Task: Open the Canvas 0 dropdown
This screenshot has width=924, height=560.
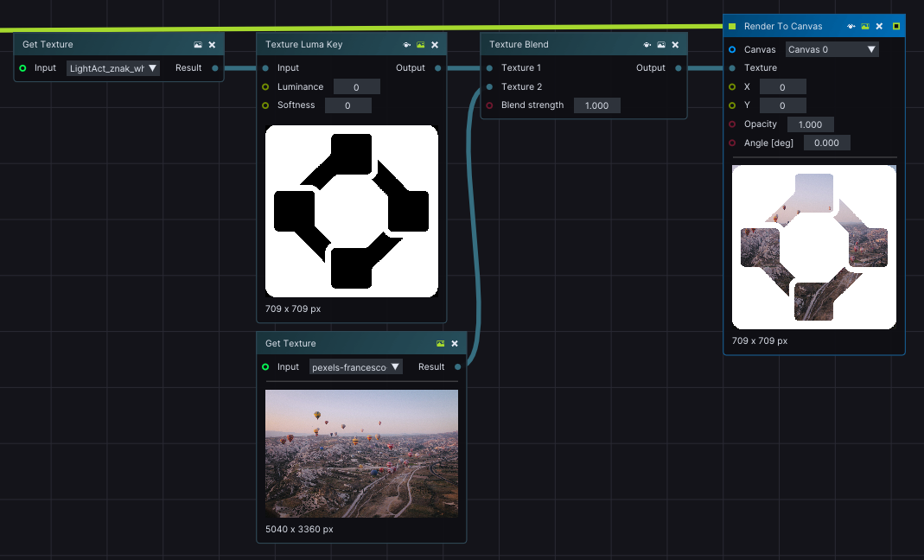Action: [x=832, y=49]
